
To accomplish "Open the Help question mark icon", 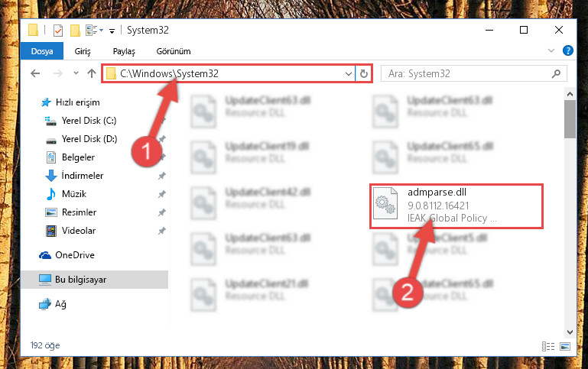I will pyautogui.click(x=568, y=50).
